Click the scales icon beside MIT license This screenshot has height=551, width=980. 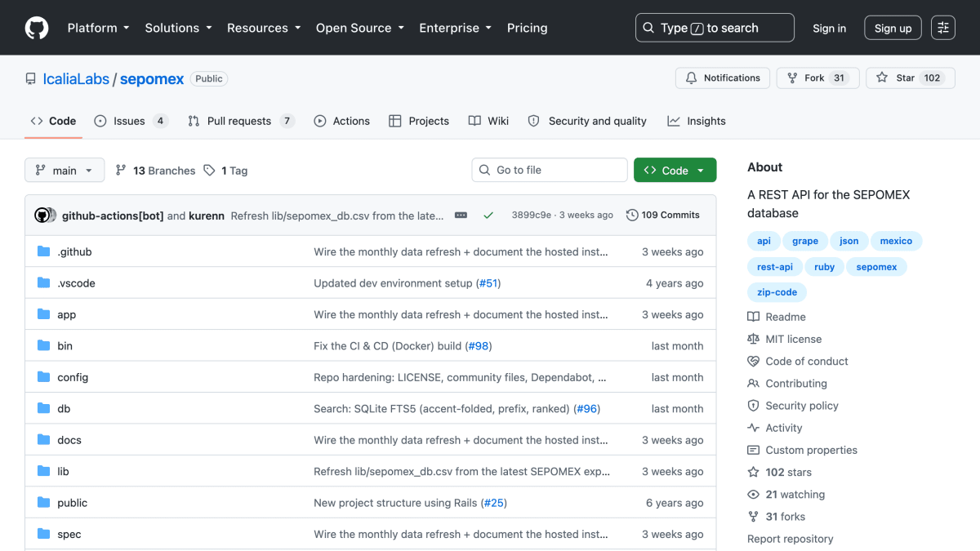(754, 339)
